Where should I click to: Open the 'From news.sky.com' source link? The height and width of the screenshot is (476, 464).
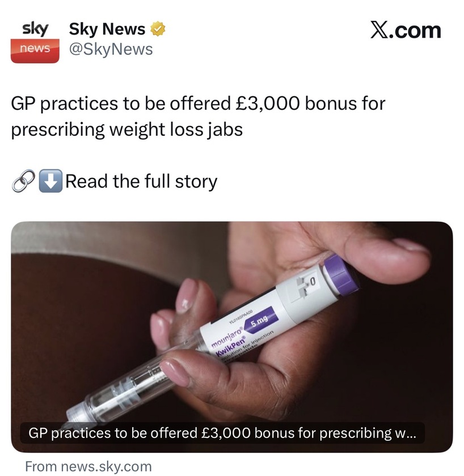click(x=88, y=466)
